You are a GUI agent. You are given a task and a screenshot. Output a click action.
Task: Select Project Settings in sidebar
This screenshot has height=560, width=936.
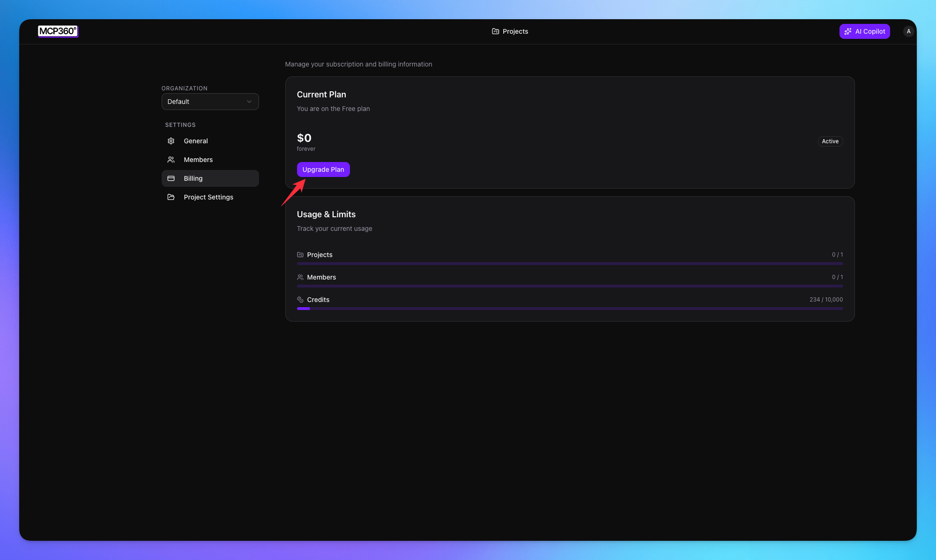[208, 197]
